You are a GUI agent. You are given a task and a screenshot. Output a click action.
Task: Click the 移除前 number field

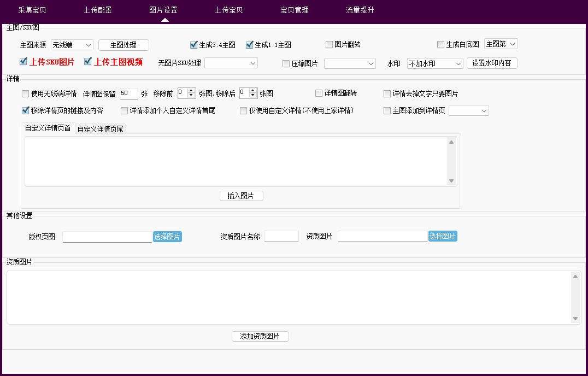[x=183, y=93]
